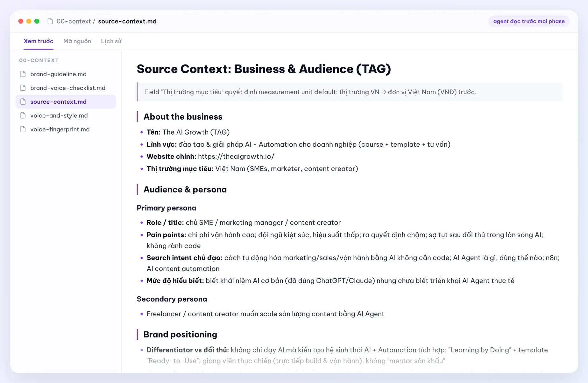
Task: Click the brand-guideline.md file icon
Action: click(x=23, y=74)
